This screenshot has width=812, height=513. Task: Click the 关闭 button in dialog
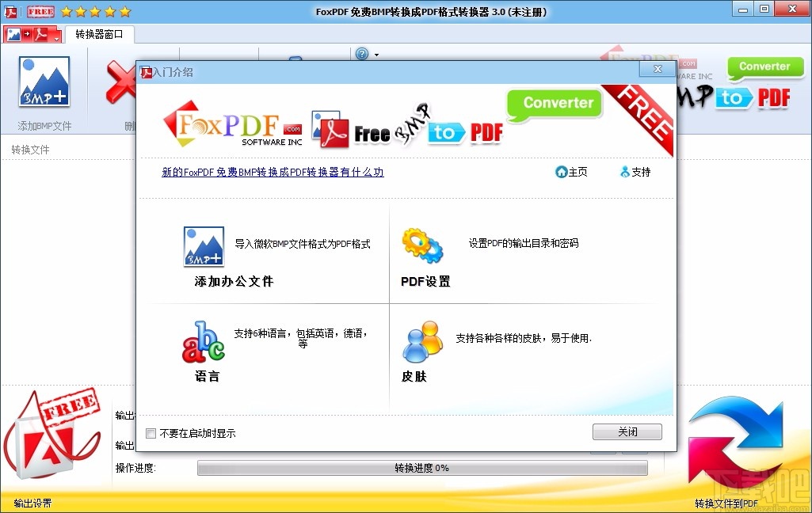627,431
